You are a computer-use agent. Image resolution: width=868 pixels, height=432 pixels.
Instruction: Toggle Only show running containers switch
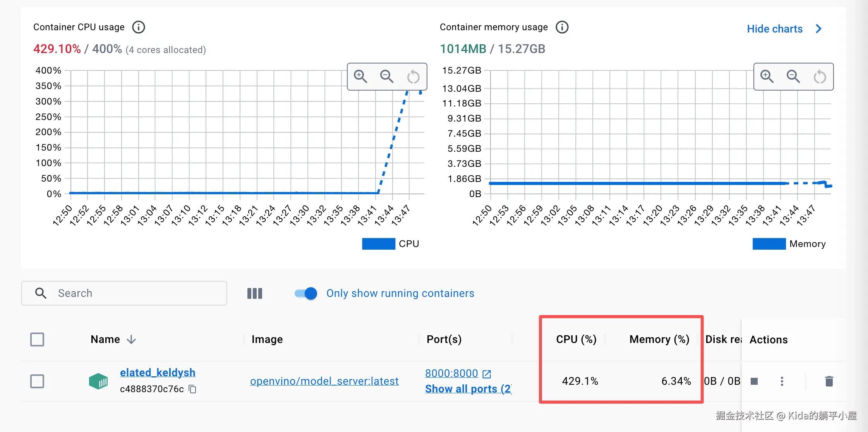tap(306, 293)
